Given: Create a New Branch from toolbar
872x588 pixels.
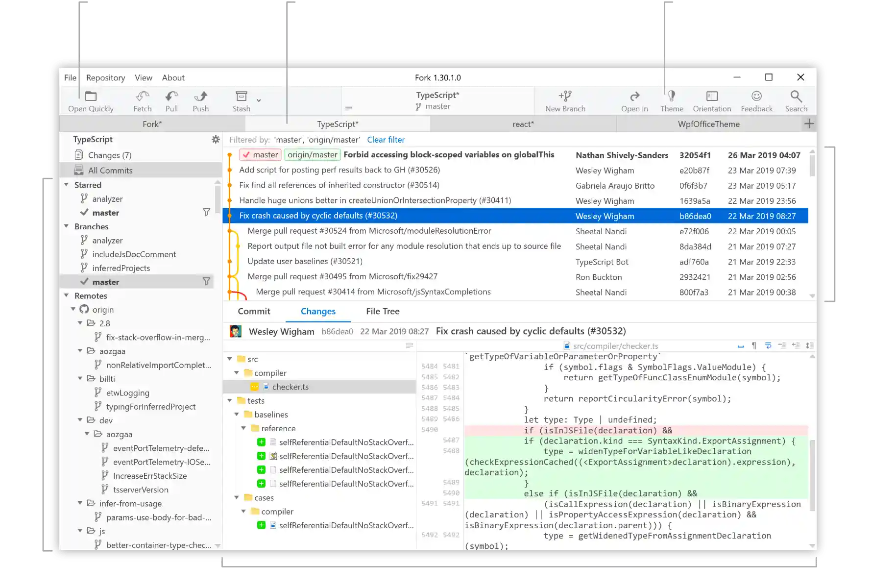Looking at the screenshot, I should [x=565, y=97].
